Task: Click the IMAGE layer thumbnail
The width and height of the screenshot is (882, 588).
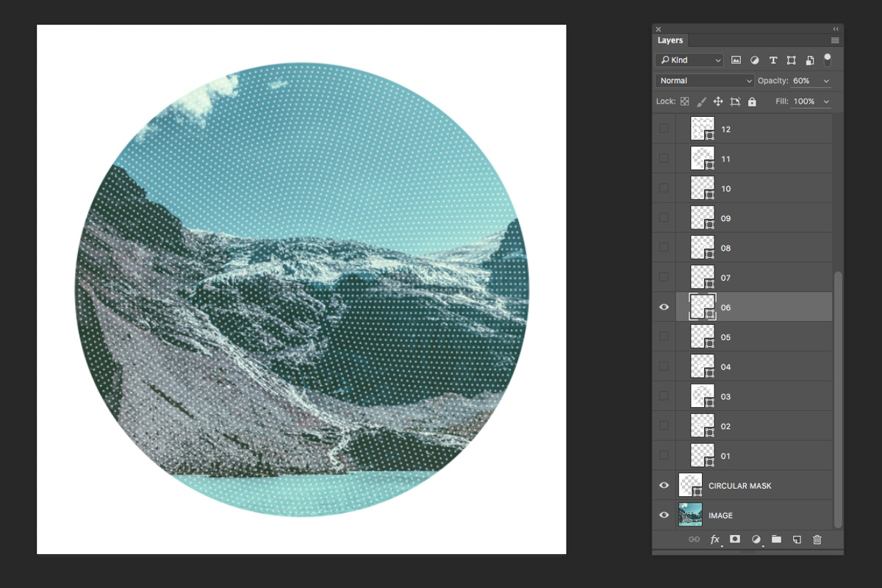Action: (690, 514)
